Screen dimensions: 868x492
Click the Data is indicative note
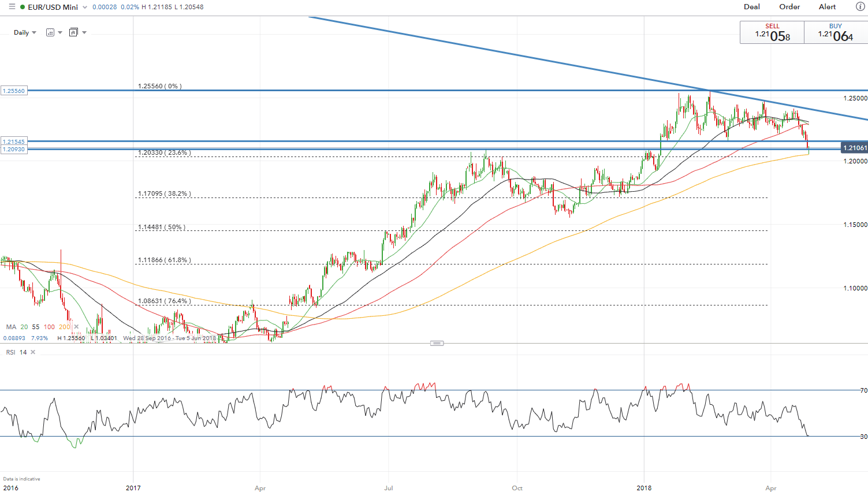click(x=22, y=479)
